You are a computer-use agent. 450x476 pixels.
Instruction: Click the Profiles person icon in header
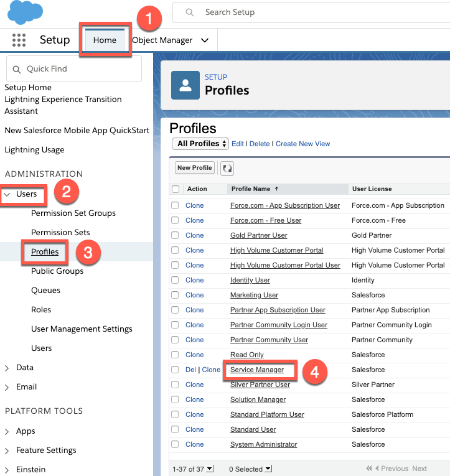[x=185, y=85]
